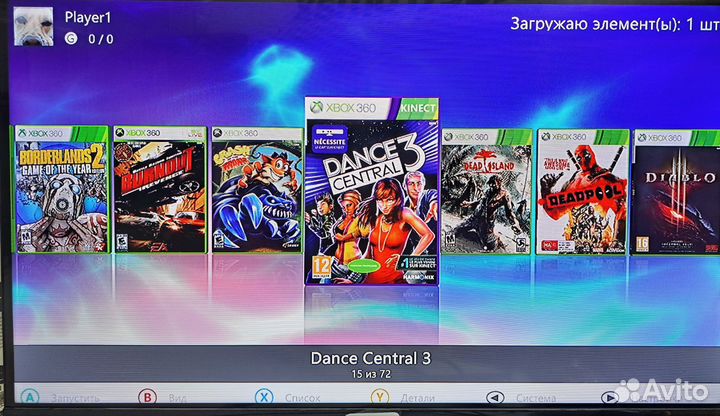Click the Загружаю элемент(ы) loading status
720x416 pixels.
pyautogui.click(x=615, y=24)
